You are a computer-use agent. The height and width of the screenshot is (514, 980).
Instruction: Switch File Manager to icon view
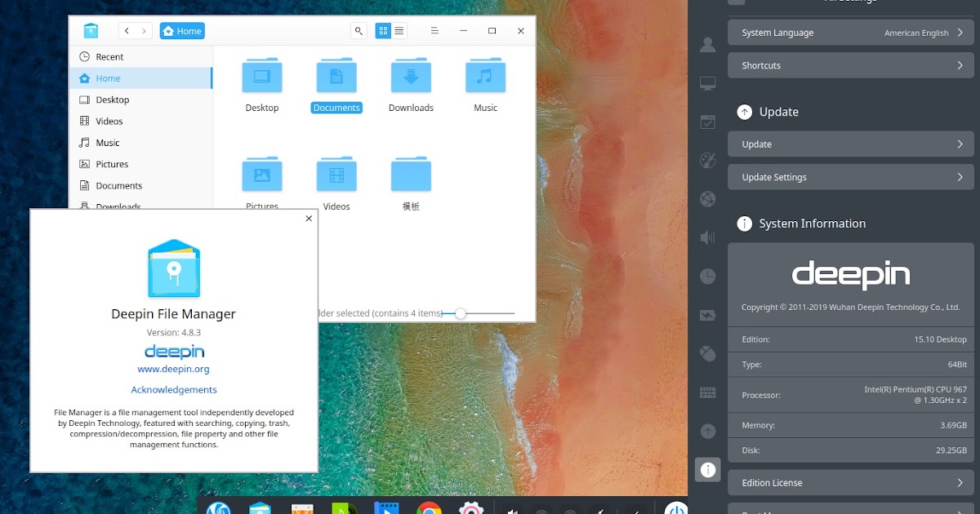pos(383,31)
